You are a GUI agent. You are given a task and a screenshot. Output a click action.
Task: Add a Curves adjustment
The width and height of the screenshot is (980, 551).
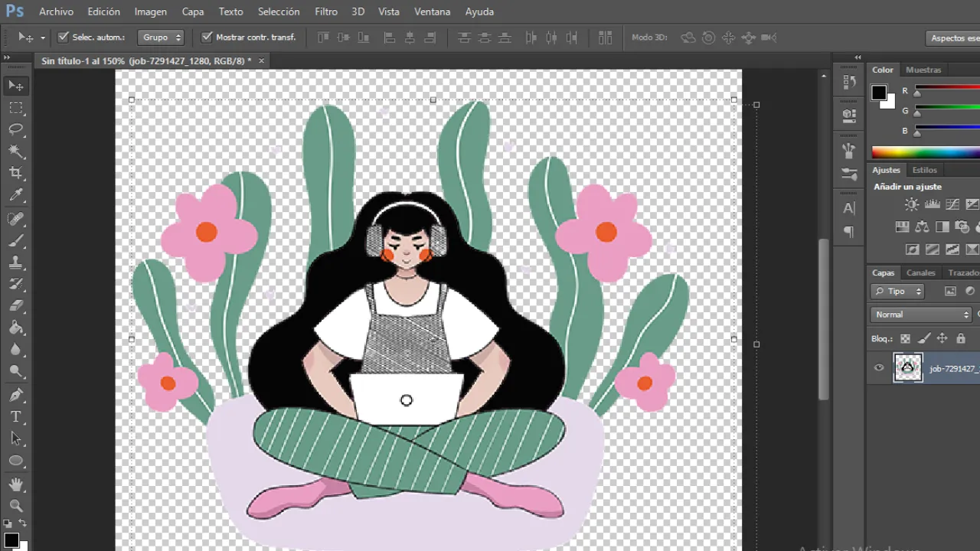coord(952,204)
